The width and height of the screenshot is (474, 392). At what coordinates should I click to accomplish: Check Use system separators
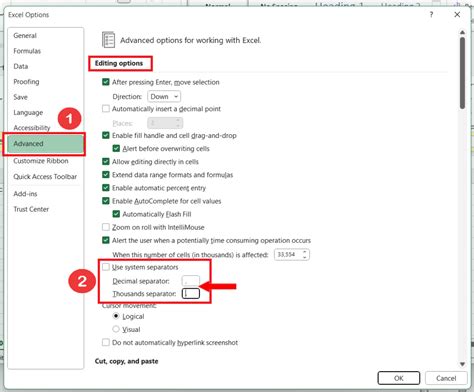click(x=106, y=267)
